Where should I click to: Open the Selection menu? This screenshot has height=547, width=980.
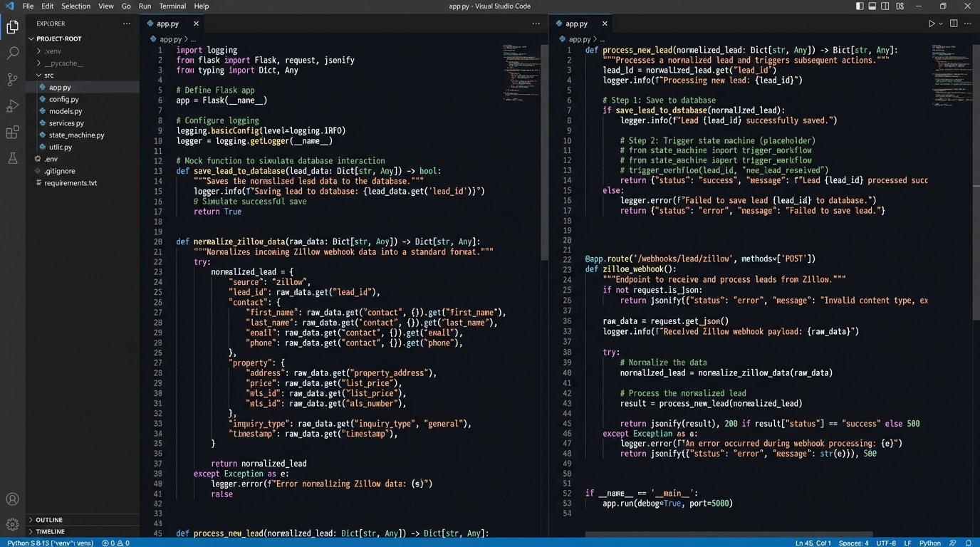[x=75, y=6]
